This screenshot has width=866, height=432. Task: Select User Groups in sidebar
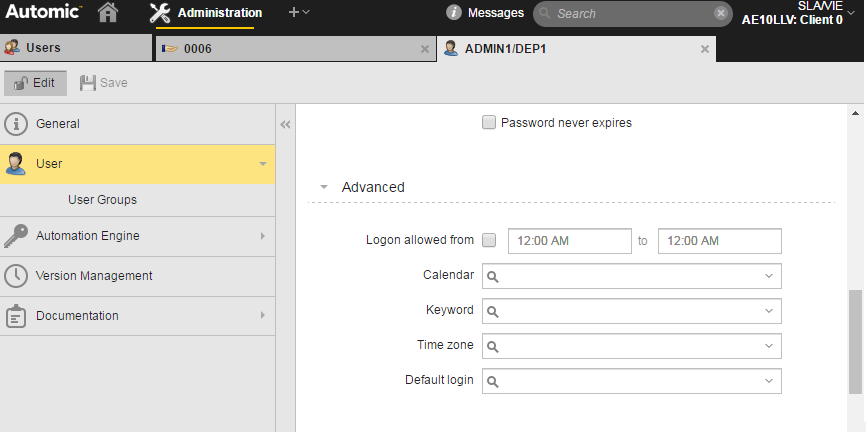click(x=102, y=200)
